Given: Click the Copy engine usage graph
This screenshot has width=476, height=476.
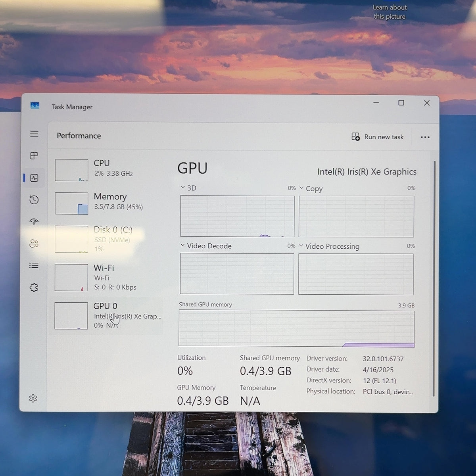Looking at the screenshot, I should pyautogui.click(x=356, y=217).
